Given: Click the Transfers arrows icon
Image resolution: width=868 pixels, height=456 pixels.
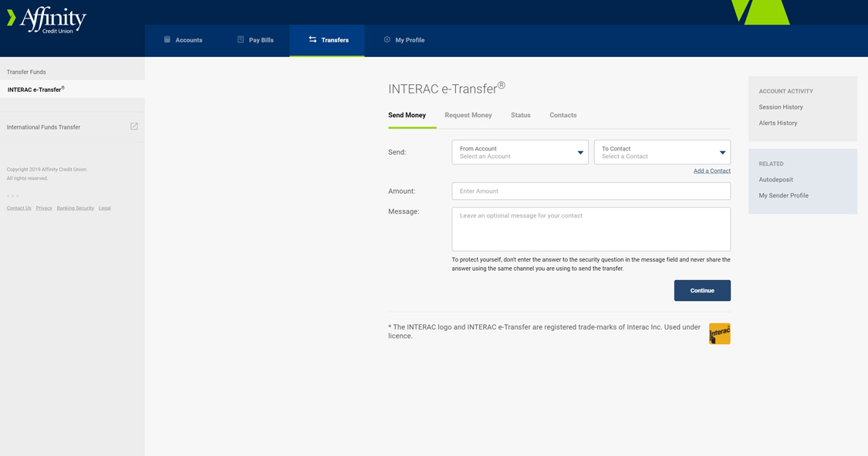Looking at the screenshot, I should point(312,39).
